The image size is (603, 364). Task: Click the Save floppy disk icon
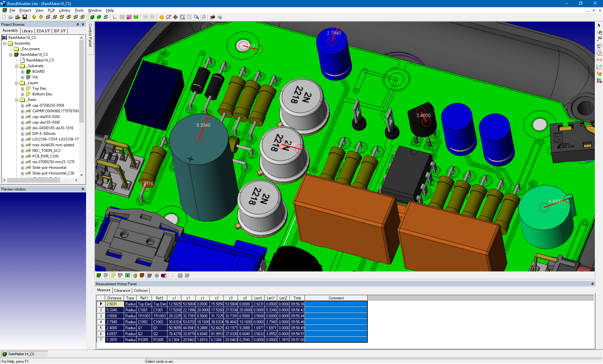[x=24, y=17]
